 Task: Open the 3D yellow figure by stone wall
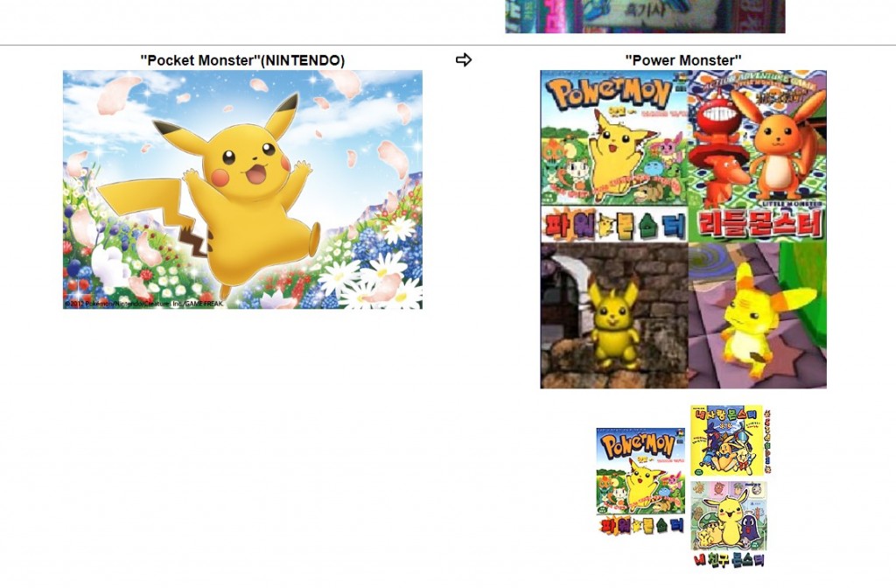pyautogui.click(x=614, y=317)
